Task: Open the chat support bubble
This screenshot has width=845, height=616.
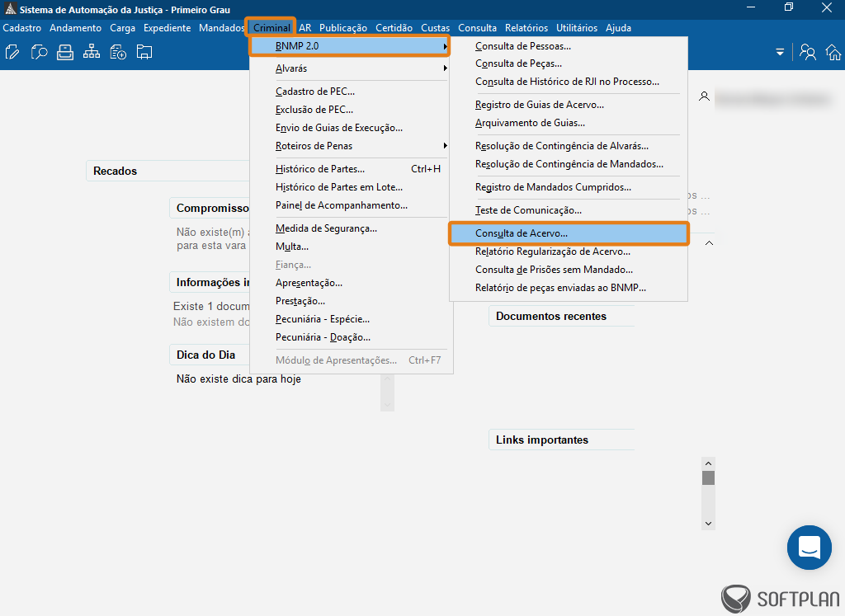Action: point(810,548)
